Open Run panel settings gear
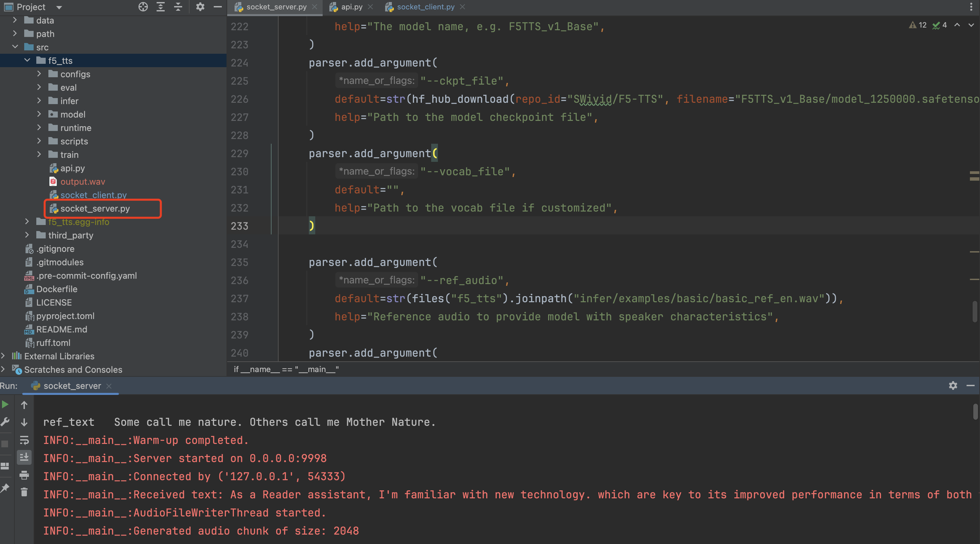The height and width of the screenshot is (544, 980). point(952,386)
